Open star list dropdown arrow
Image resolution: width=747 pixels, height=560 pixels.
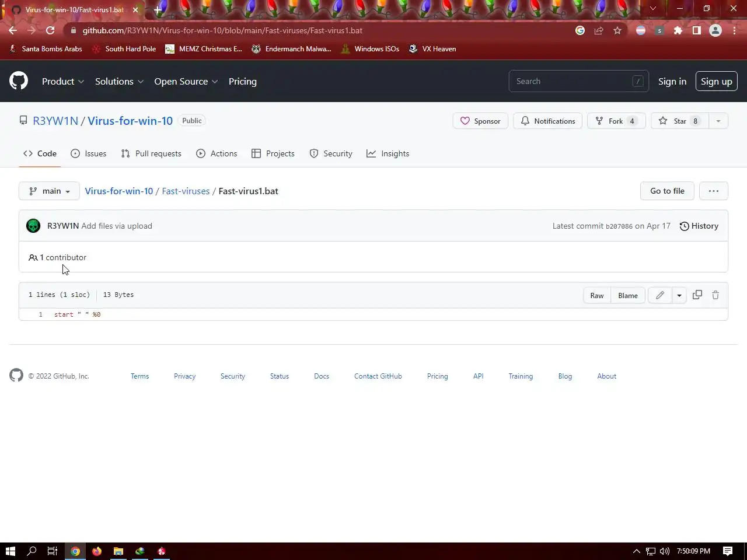718,121
